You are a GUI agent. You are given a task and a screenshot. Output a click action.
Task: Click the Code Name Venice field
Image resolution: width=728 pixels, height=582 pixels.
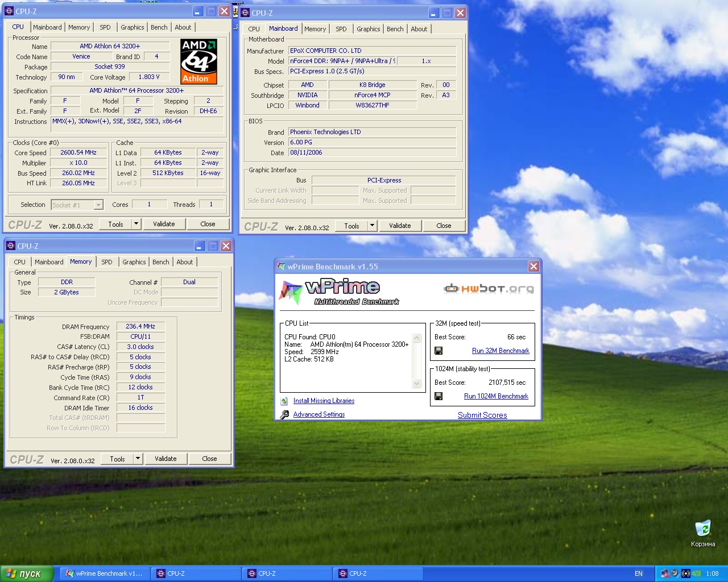click(81, 56)
